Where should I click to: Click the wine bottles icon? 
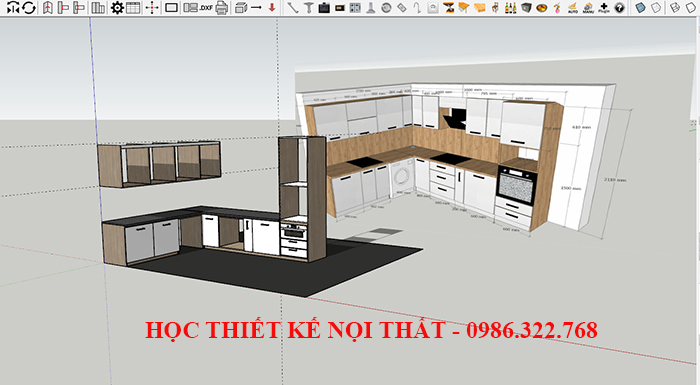(510, 7)
